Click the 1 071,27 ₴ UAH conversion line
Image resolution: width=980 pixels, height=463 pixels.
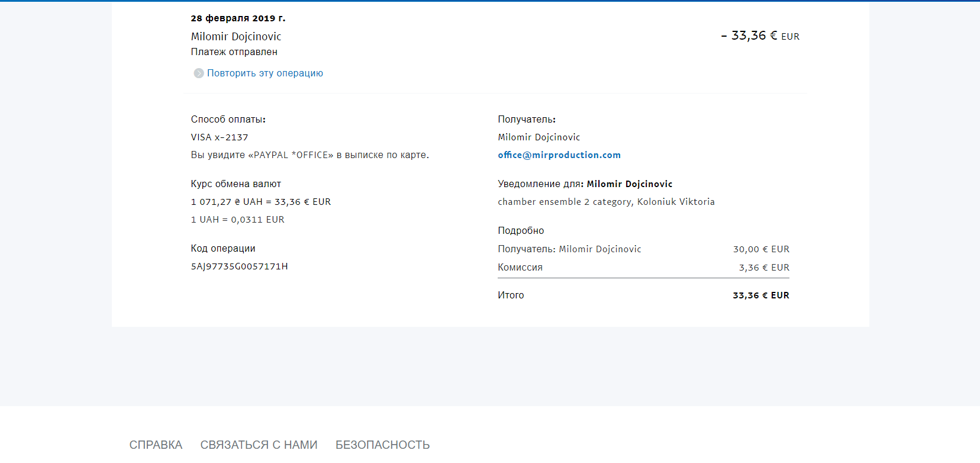click(260, 202)
